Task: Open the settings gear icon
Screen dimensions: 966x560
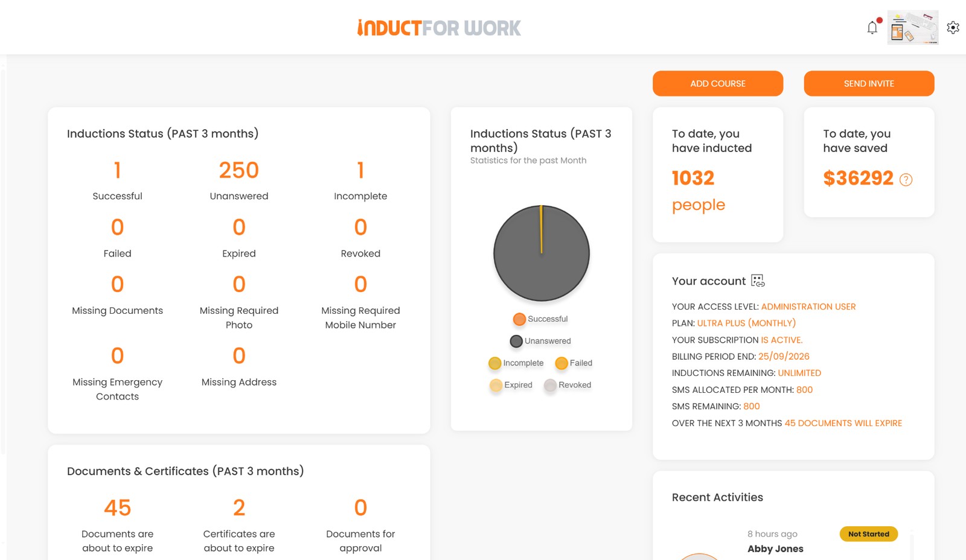Action: 953,28
